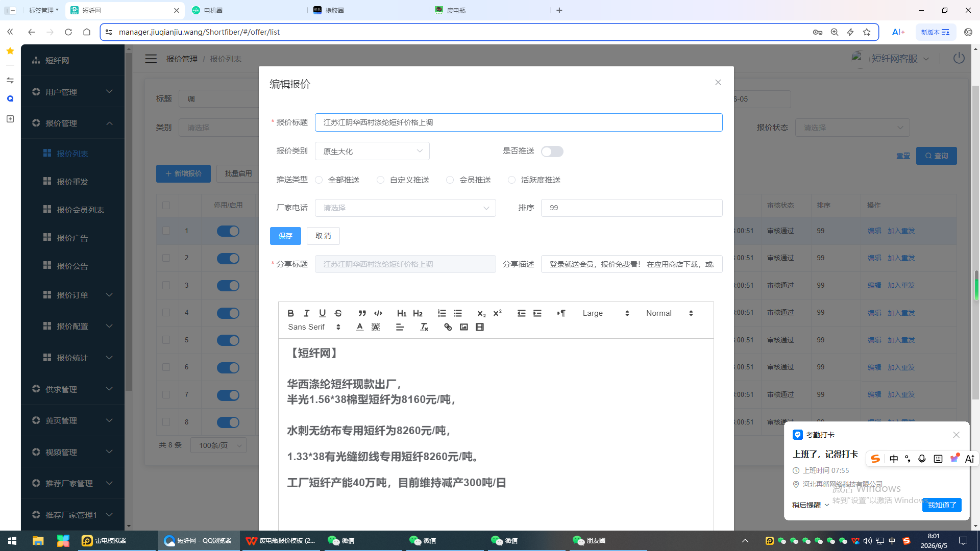Switch text direction with the paragraph icon
This screenshot has width=980, height=551.
pyautogui.click(x=561, y=313)
